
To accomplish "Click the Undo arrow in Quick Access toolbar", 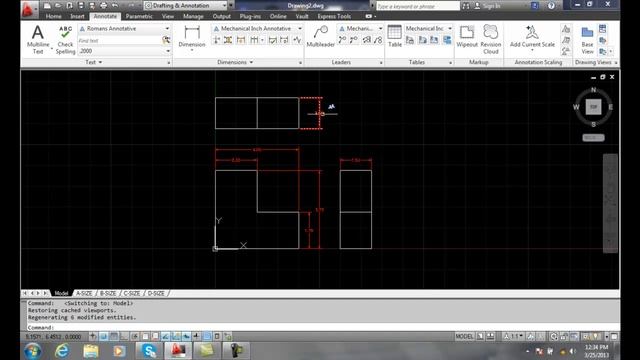I will [x=115, y=6].
